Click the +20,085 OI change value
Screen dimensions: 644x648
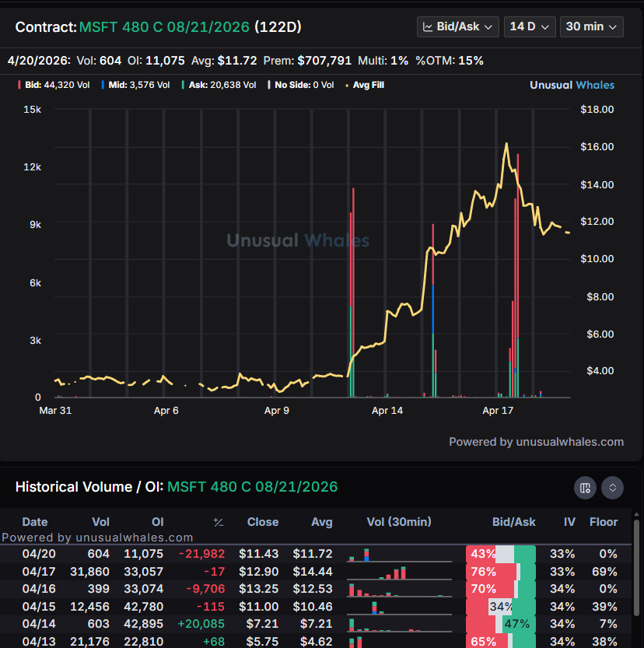(201, 624)
